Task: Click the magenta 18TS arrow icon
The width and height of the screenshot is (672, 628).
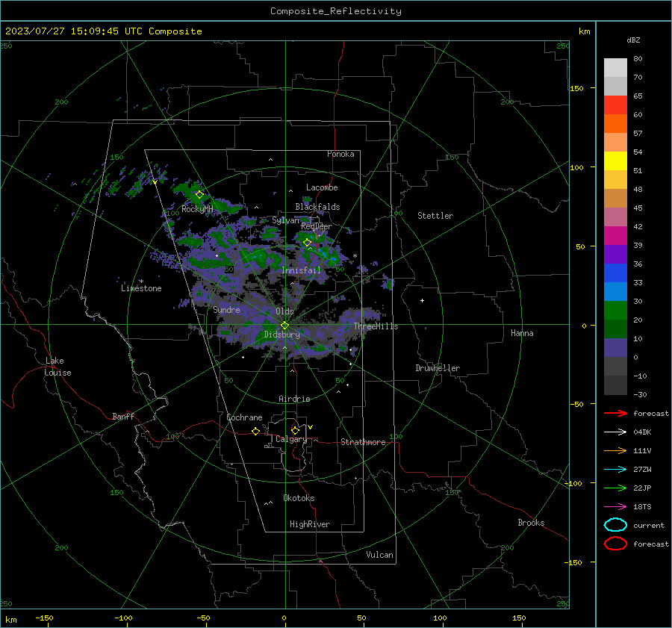Action: pos(615,507)
